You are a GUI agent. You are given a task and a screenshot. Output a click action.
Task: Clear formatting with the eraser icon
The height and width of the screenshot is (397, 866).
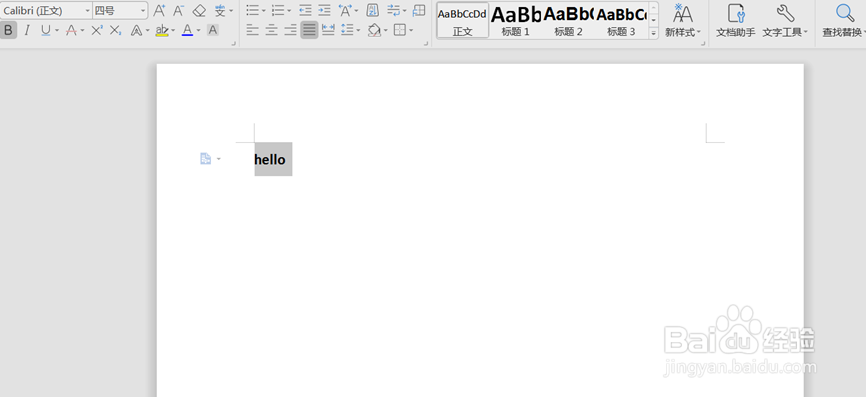(199, 10)
